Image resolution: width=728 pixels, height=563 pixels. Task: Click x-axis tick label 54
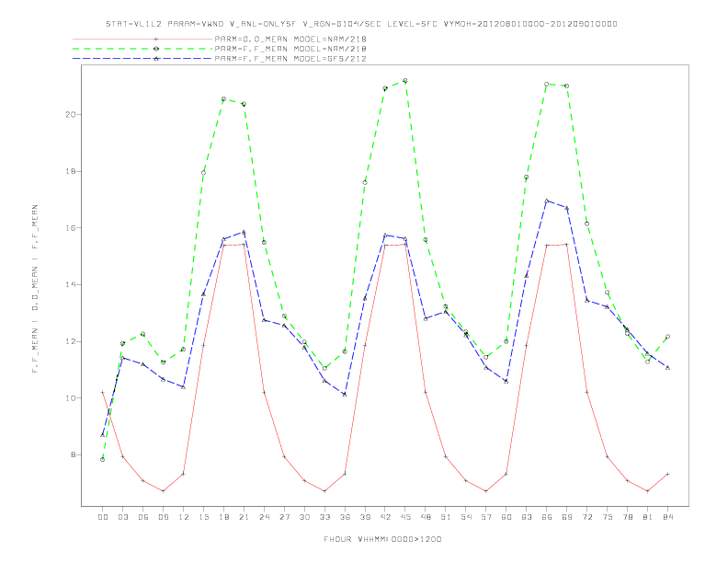pyautogui.click(x=466, y=517)
